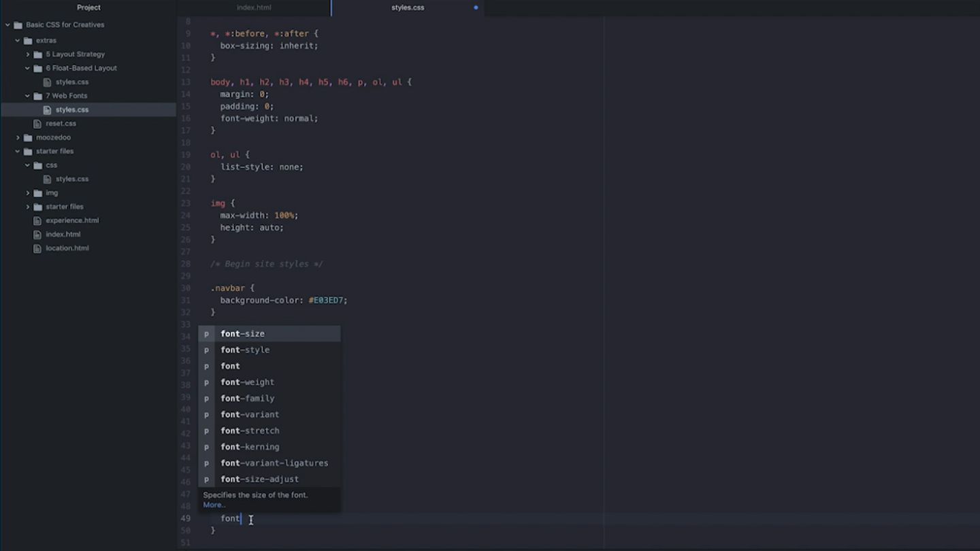
Task: Open styles.css inside the css folder
Action: 72,179
